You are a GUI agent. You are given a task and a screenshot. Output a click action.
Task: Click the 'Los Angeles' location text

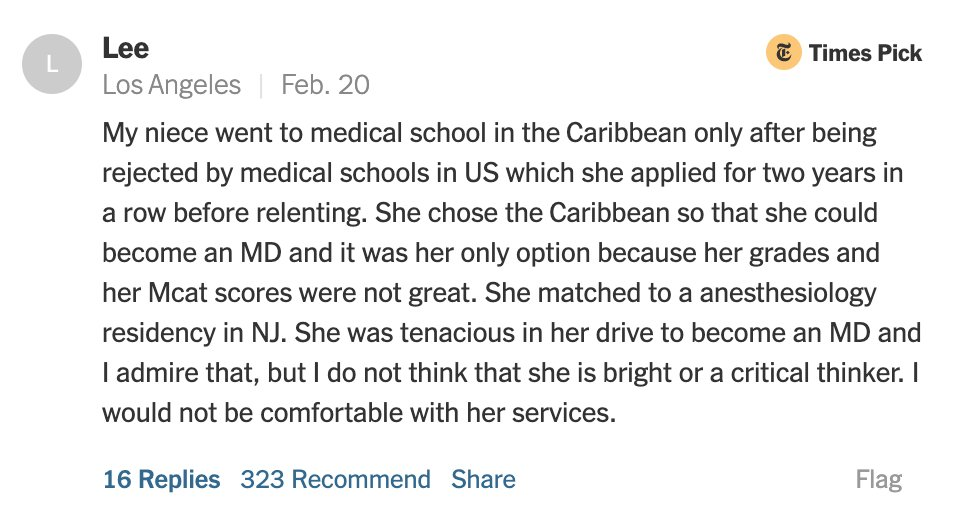coord(171,85)
